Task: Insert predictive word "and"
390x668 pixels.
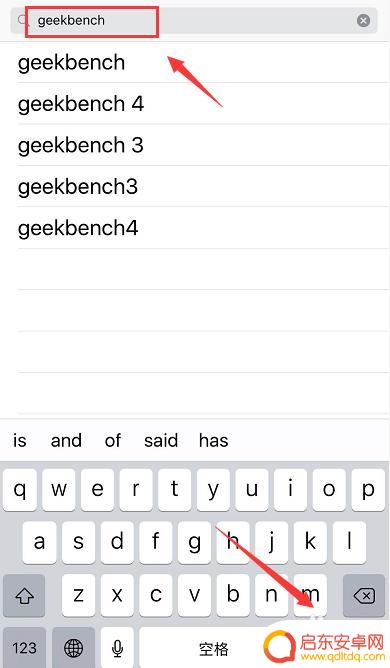Action: click(x=66, y=441)
